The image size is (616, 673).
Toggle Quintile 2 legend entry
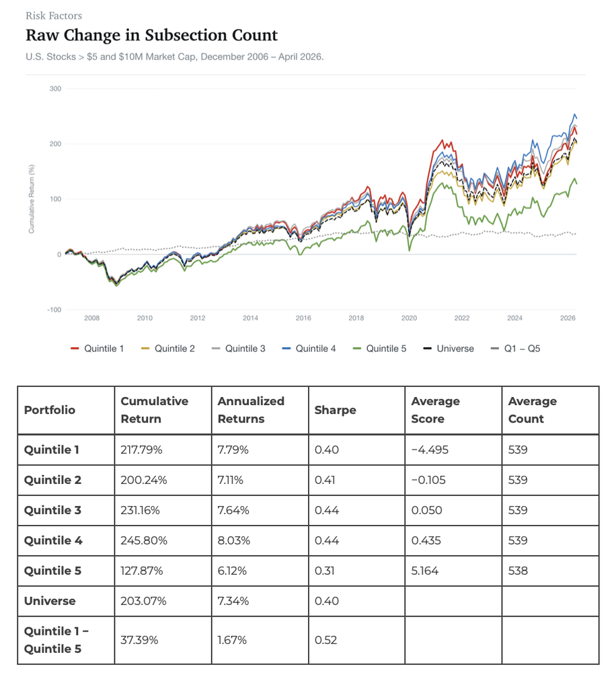point(167,349)
